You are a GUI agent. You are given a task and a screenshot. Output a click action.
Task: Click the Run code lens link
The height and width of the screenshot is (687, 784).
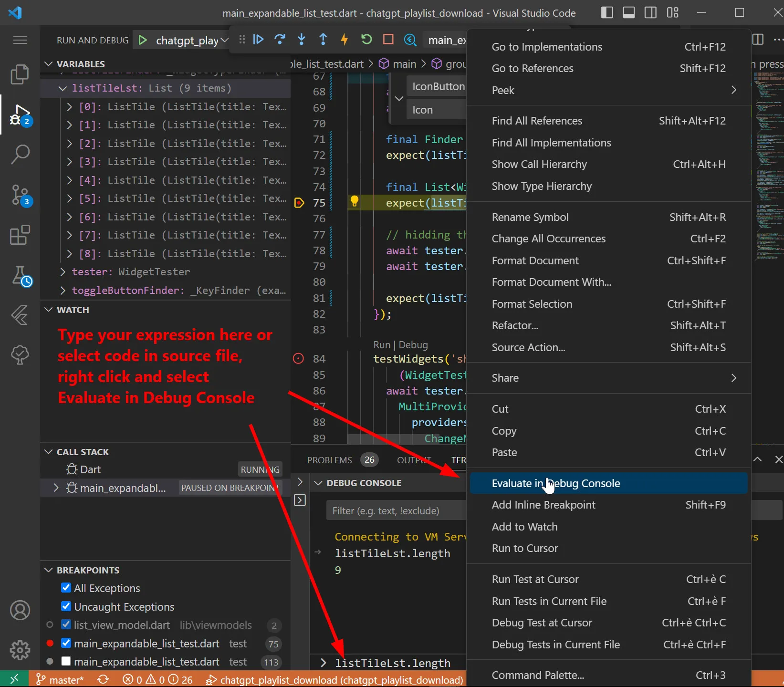tap(382, 344)
